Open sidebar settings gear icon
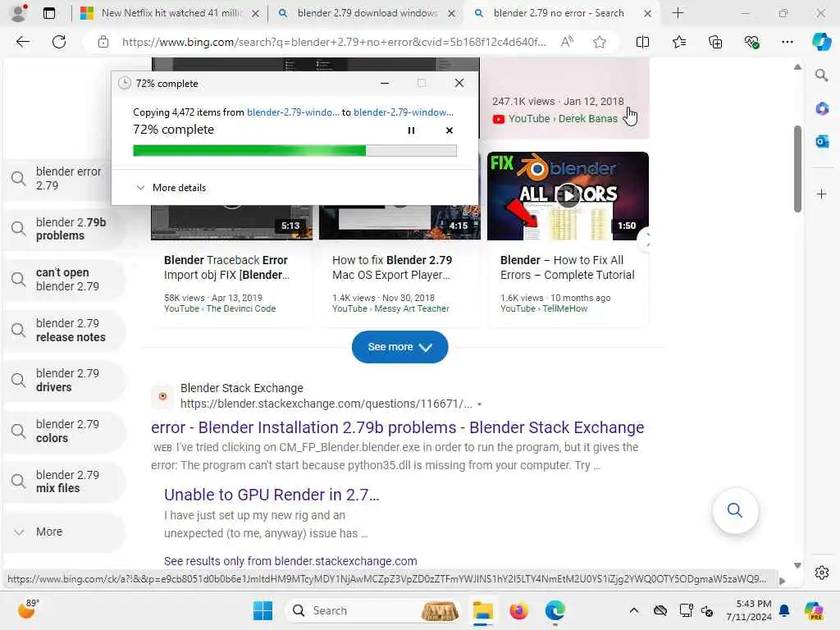The image size is (840, 630). tap(822, 573)
